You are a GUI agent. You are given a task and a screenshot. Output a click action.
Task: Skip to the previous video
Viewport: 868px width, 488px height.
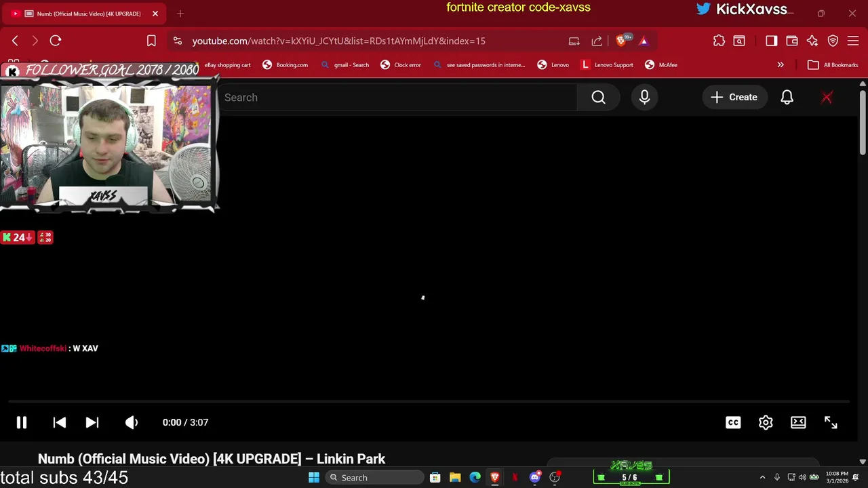tap(60, 422)
